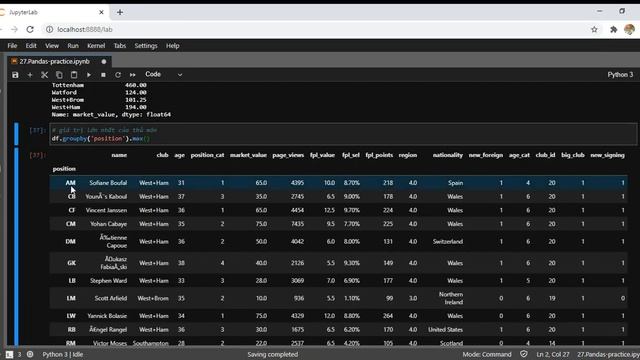The height and width of the screenshot is (360, 640).
Task: Click the Stephen Ward name cell
Action: [109, 281]
